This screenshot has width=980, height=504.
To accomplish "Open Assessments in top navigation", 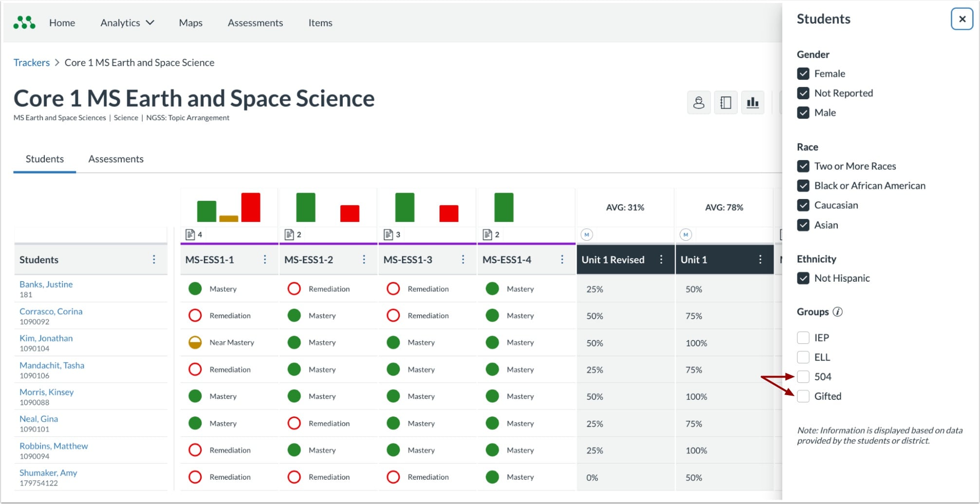I will click(255, 22).
